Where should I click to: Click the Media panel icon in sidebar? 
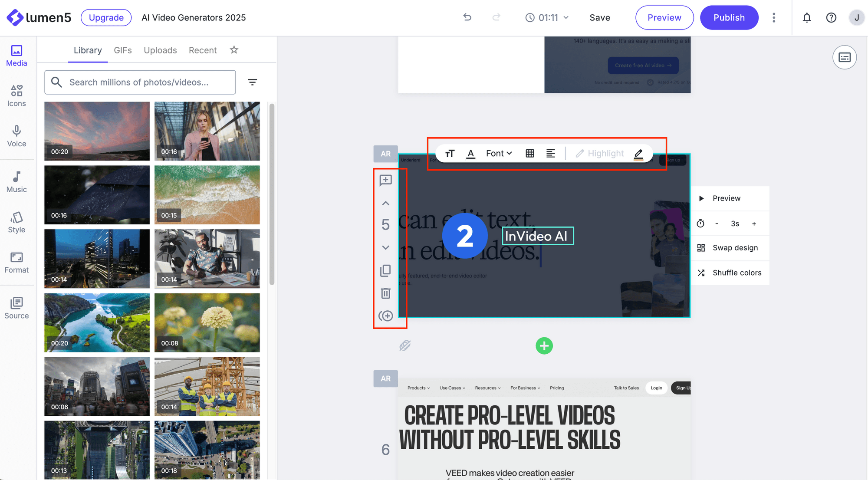pos(16,54)
